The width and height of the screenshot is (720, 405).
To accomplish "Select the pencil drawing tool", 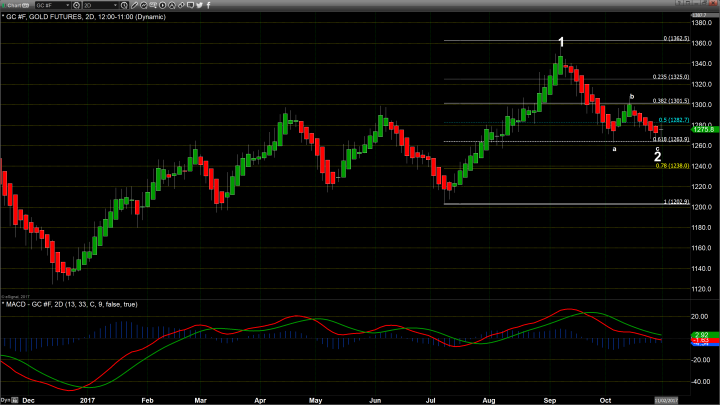I will (x=134, y=6).
